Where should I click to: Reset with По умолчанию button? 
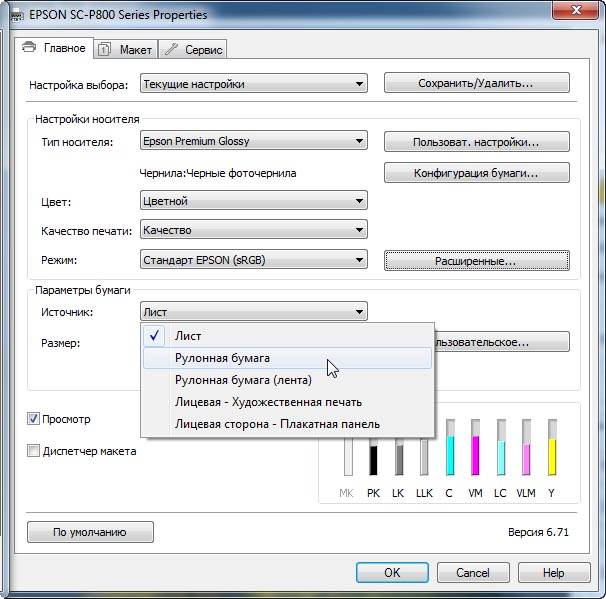(90, 532)
